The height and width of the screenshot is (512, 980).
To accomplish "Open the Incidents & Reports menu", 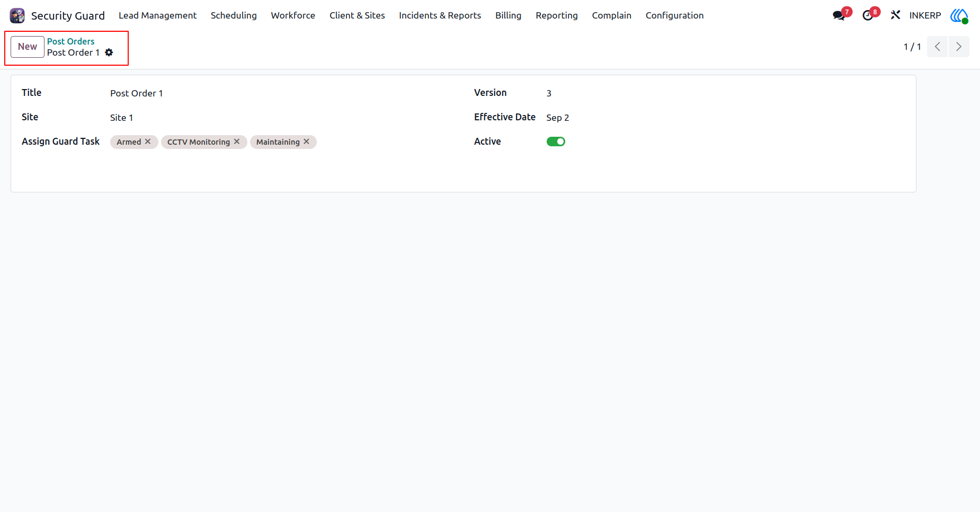I will 440,15.
